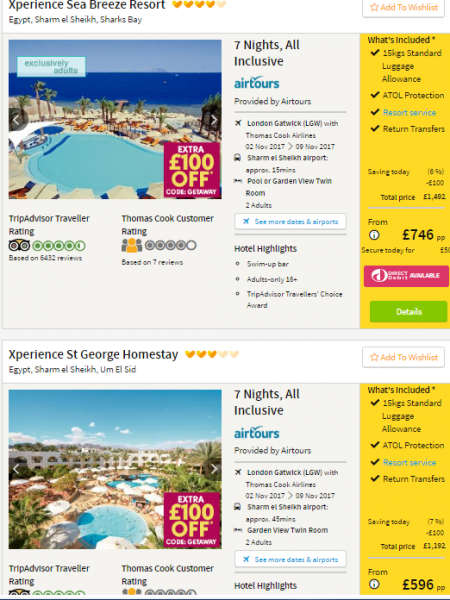The height and width of the screenshot is (600, 450).
Task: Click the info icon beside £596 price
Action: coord(374,584)
